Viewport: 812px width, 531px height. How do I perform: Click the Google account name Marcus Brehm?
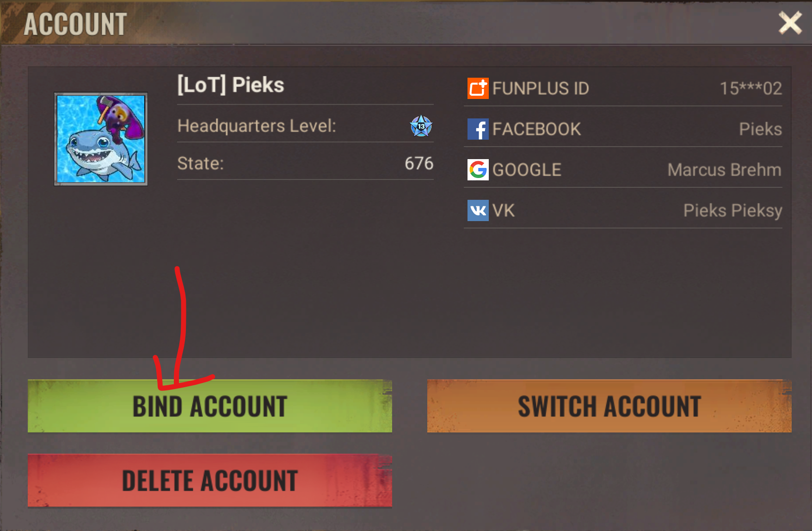(724, 170)
